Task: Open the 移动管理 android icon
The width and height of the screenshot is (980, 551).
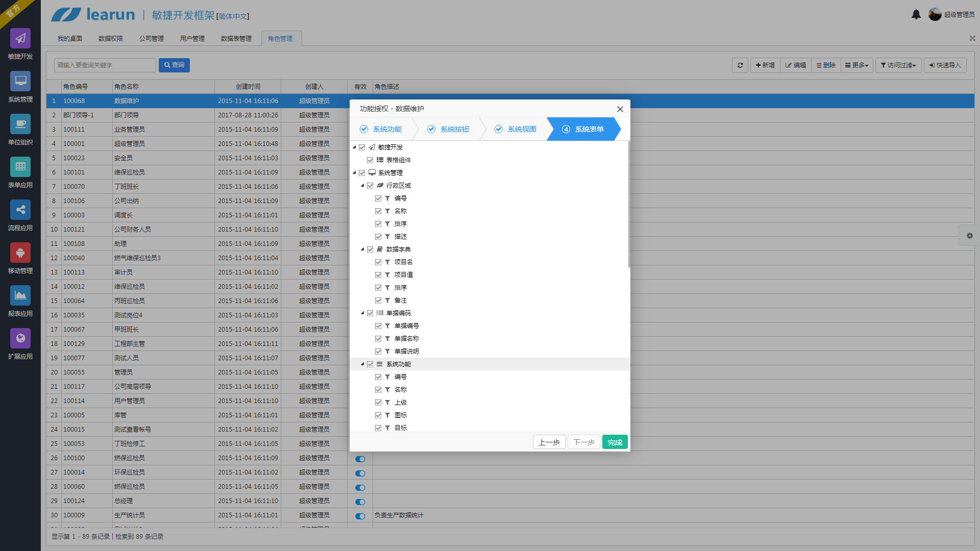Action: [x=20, y=253]
